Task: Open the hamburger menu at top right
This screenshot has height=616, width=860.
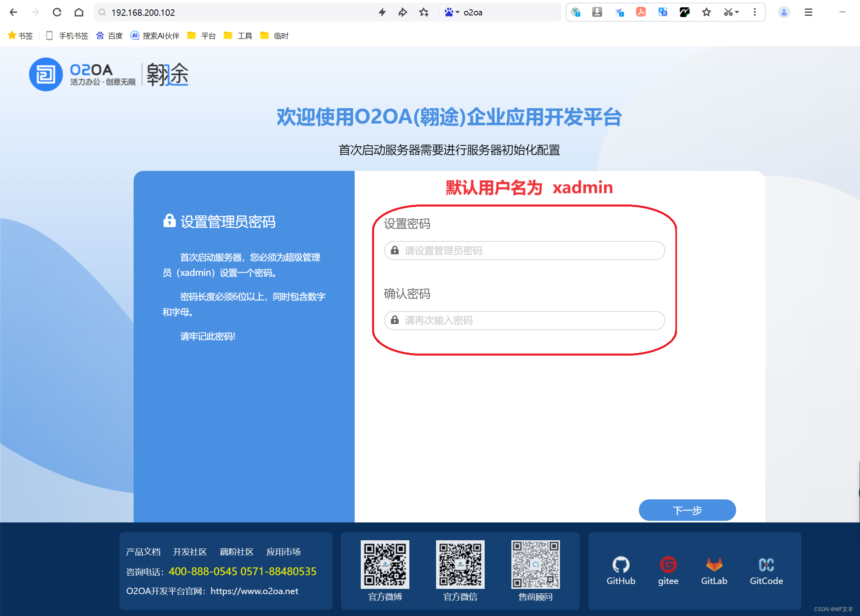Action: click(x=808, y=12)
